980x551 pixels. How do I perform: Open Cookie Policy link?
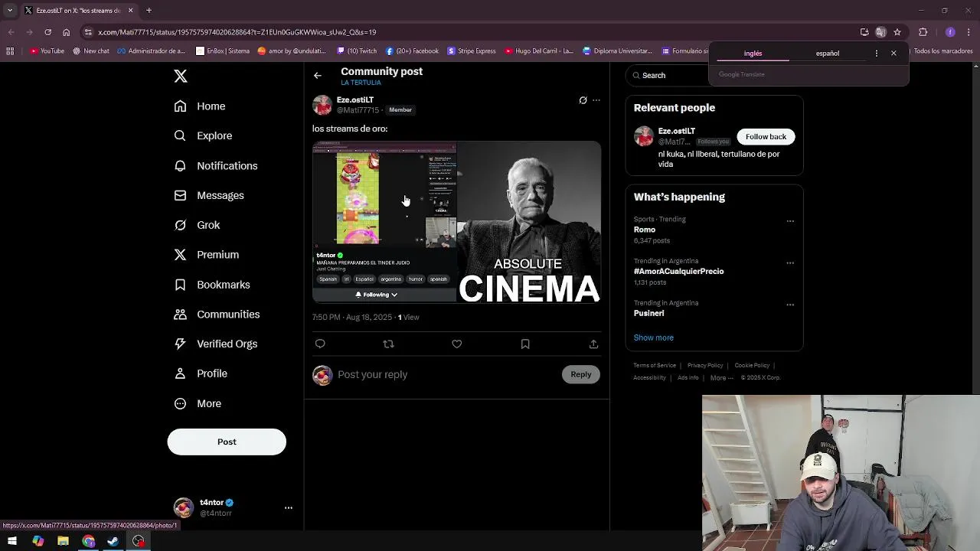[x=752, y=366]
